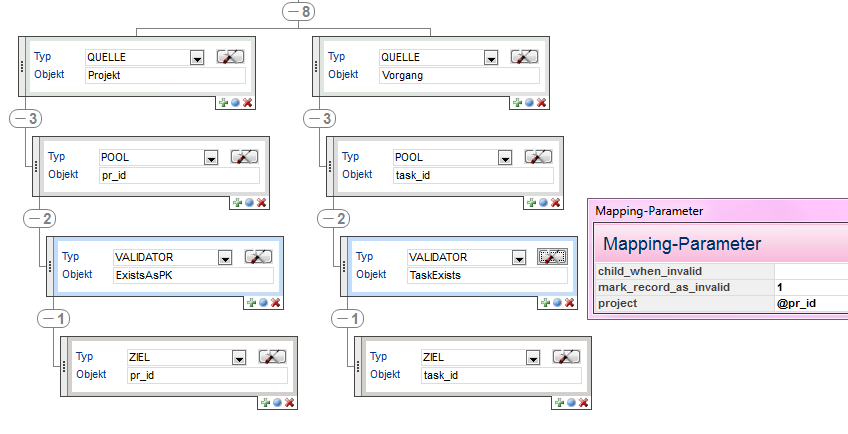Click the empty child_when_invalid value cell

pyautogui.click(x=811, y=271)
